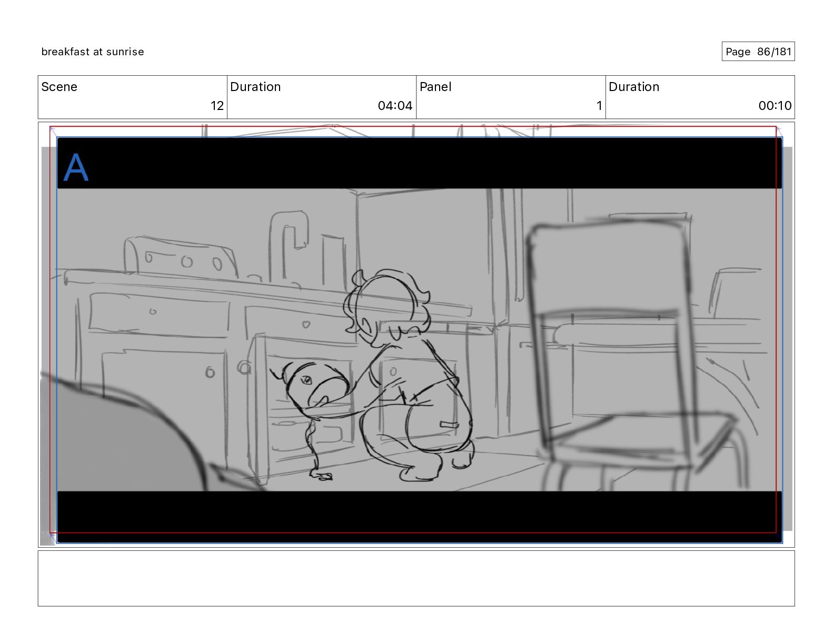
Task: Click the top black letterbox bar
Action: [419, 163]
